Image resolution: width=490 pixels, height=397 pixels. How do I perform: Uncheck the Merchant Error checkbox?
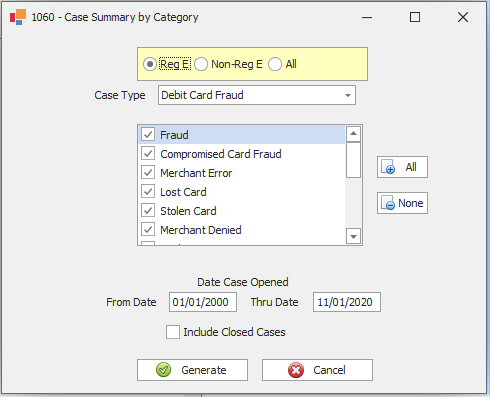148,173
